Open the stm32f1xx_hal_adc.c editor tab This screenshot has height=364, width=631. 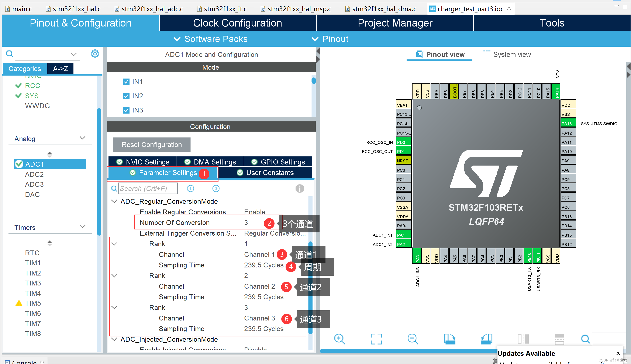tap(149, 9)
